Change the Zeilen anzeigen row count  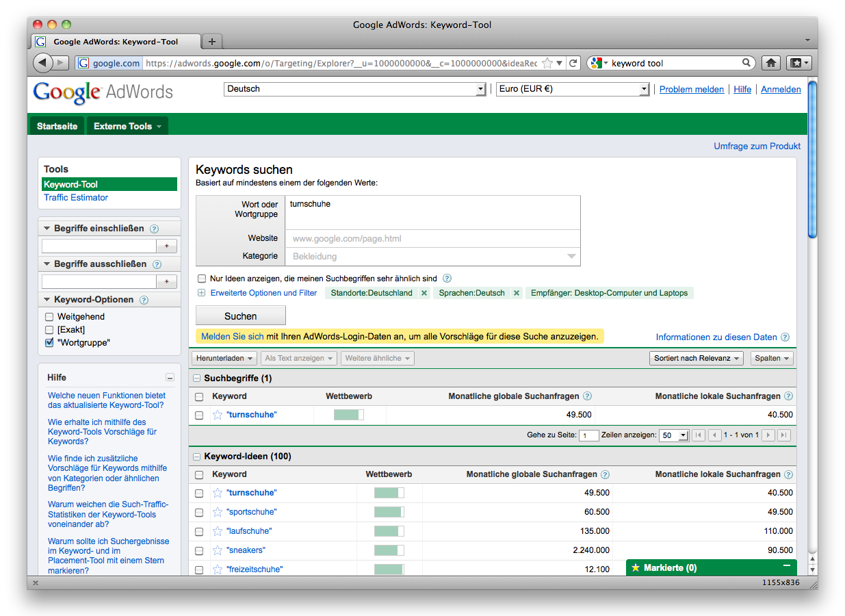coord(673,435)
